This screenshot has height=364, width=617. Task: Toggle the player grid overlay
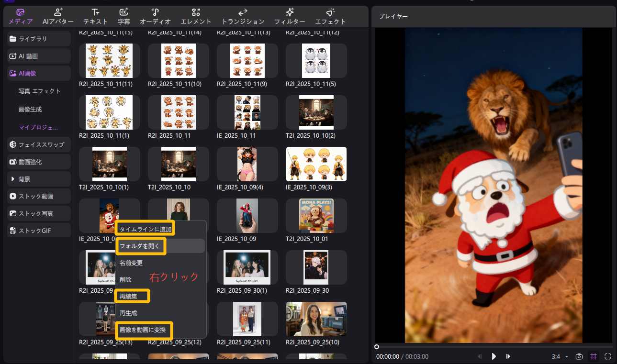coord(594,356)
